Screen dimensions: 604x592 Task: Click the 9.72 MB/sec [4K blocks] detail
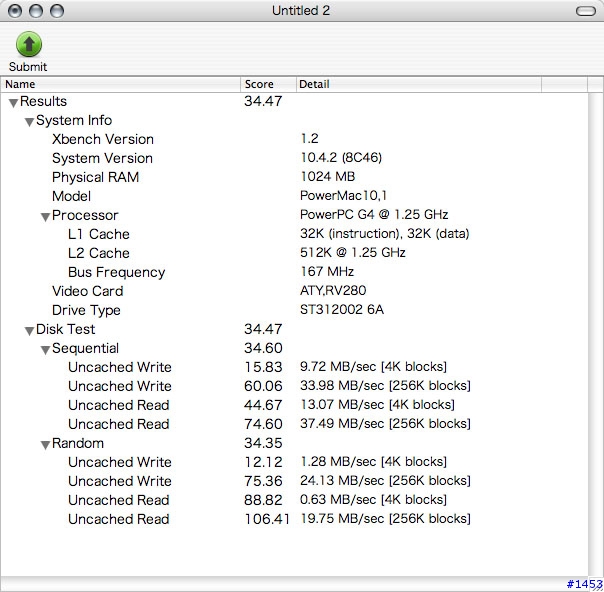pyautogui.click(x=373, y=367)
